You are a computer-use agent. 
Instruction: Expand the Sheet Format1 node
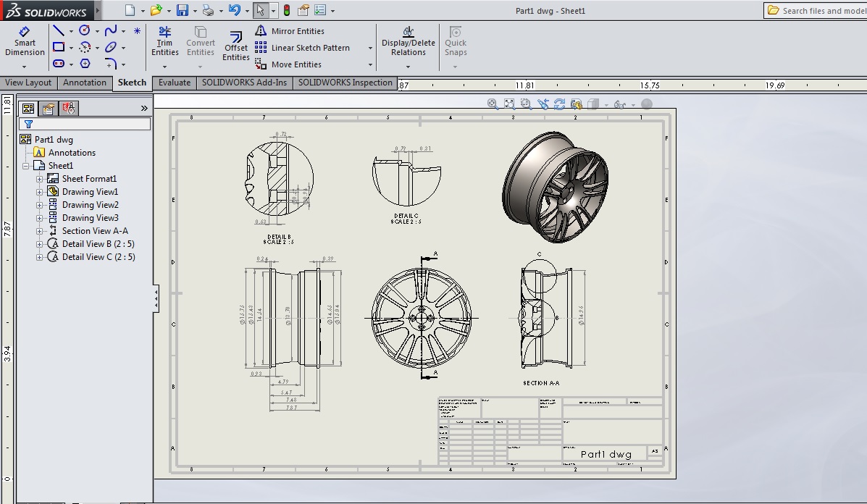(x=39, y=179)
